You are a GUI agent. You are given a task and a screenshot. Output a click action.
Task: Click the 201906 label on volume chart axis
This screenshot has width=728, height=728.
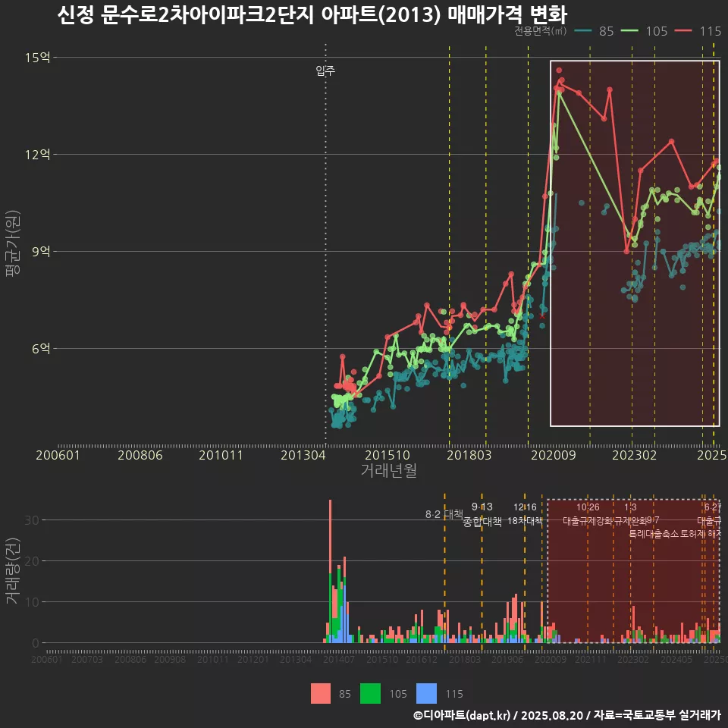[507, 659]
